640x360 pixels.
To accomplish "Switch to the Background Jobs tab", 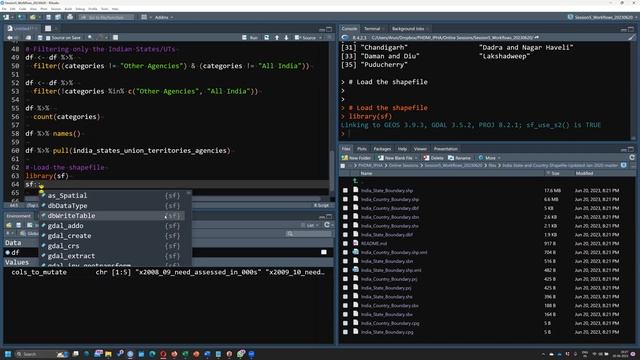I will click(408, 29).
